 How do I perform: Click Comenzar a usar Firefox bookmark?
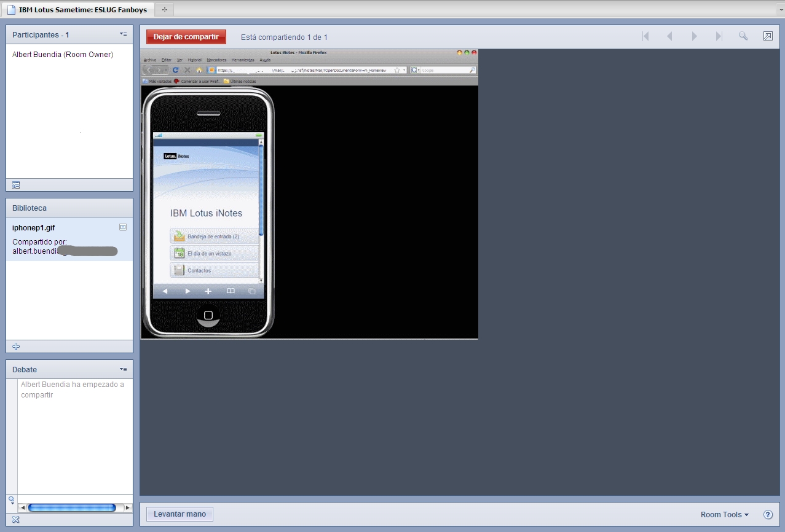(x=196, y=81)
